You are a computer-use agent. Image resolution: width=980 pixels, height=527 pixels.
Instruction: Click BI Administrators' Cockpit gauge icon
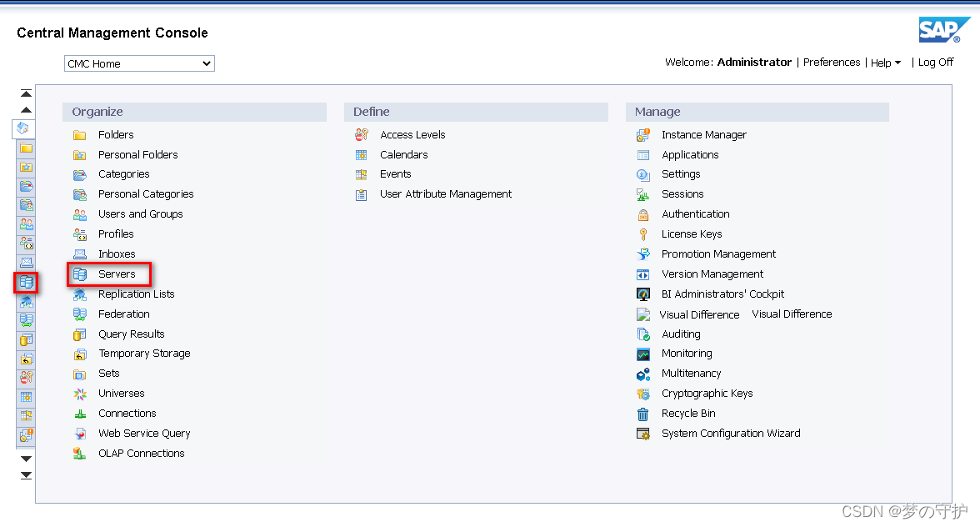[643, 294]
